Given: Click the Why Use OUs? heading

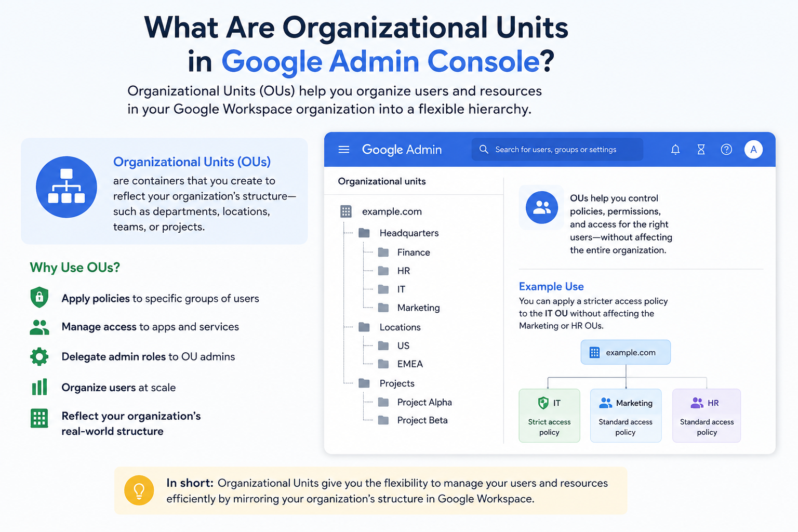Looking at the screenshot, I should [75, 268].
